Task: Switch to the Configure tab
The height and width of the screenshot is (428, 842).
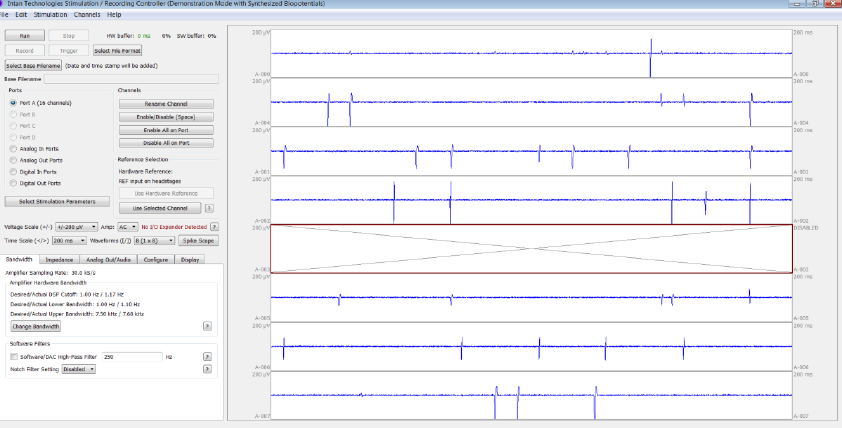Action: (156, 259)
